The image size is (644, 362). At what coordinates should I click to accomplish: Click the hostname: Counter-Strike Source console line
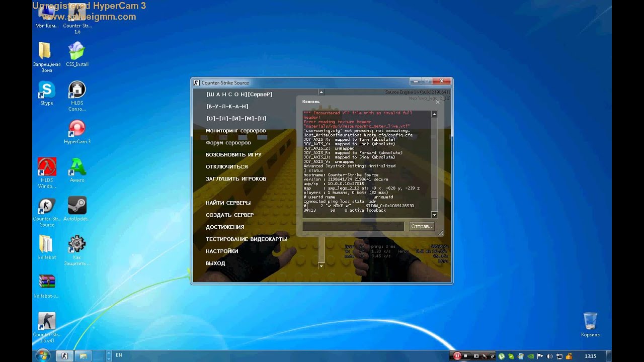pos(341,175)
